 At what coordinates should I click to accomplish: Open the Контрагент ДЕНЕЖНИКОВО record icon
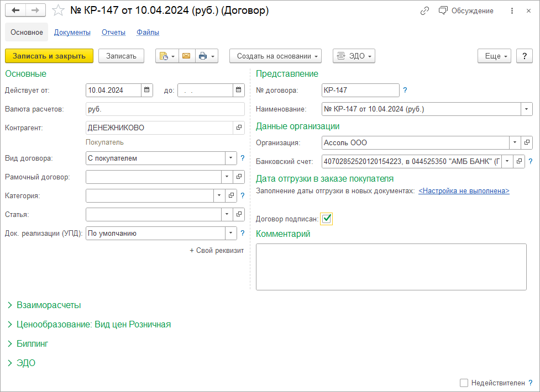point(239,128)
